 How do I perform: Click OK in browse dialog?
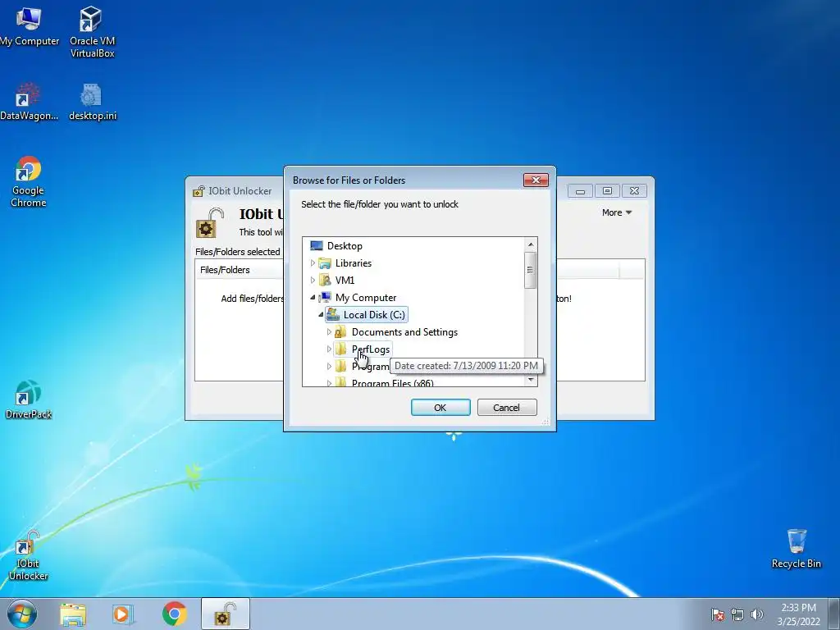pos(441,407)
